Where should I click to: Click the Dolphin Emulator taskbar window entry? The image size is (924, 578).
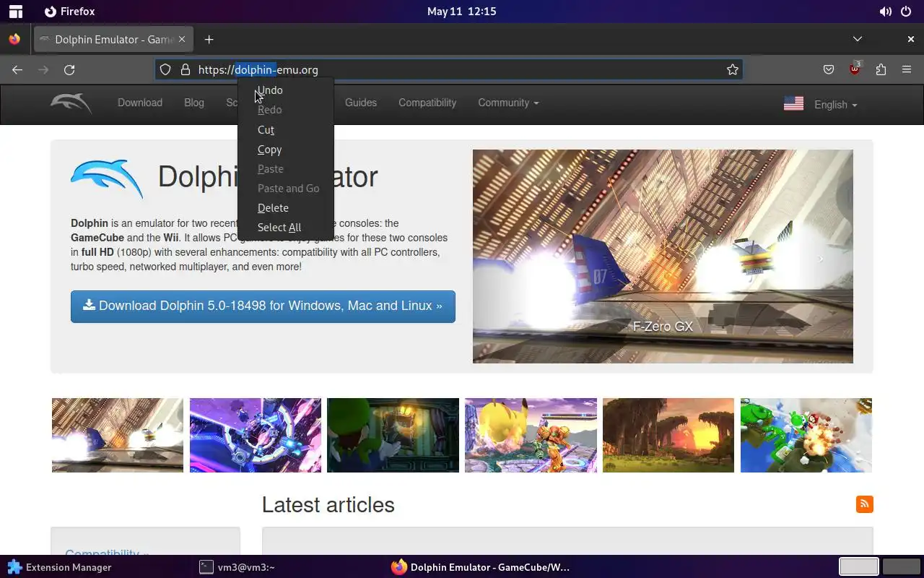pyautogui.click(x=481, y=567)
